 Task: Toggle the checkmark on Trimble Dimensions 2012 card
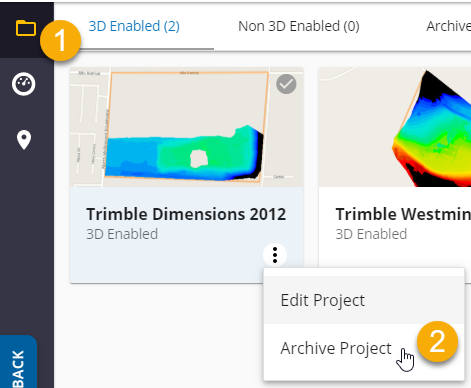point(286,84)
